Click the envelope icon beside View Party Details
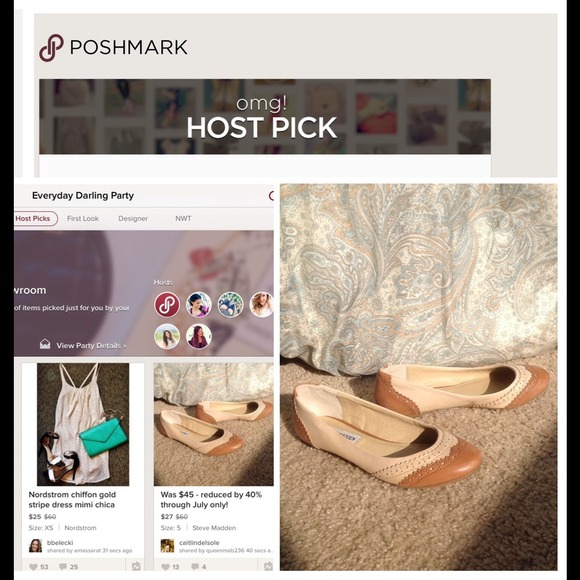The width and height of the screenshot is (580, 580). [45, 344]
